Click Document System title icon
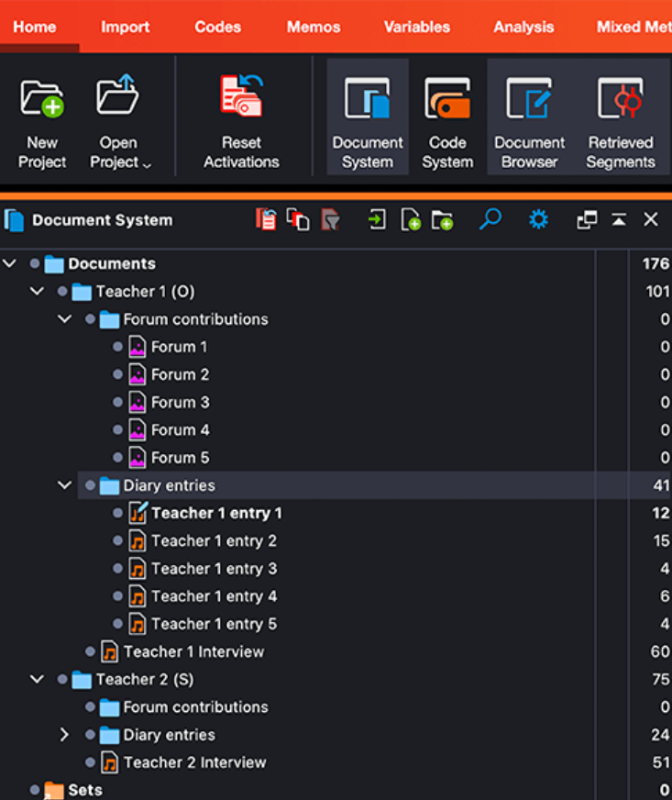This screenshot has height=800, width=672. [x=14, y=220]
